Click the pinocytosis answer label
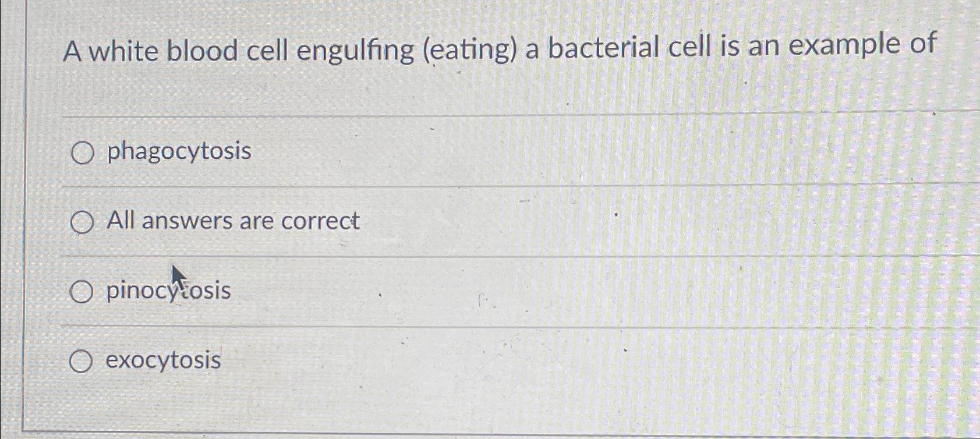This screenshot has width=980, height=439. tap(168, 292)
